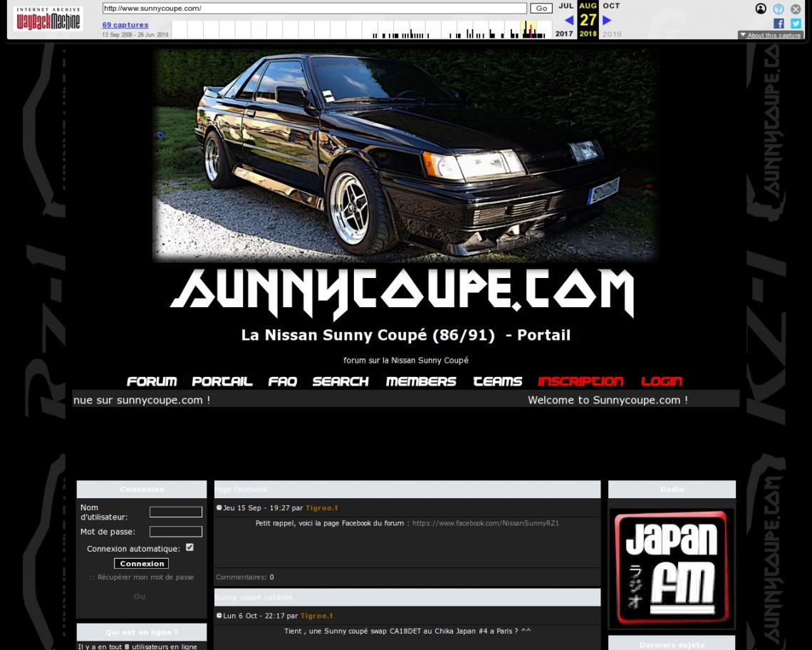
Task: Open the Teams menu item
Action: [498, 381]
